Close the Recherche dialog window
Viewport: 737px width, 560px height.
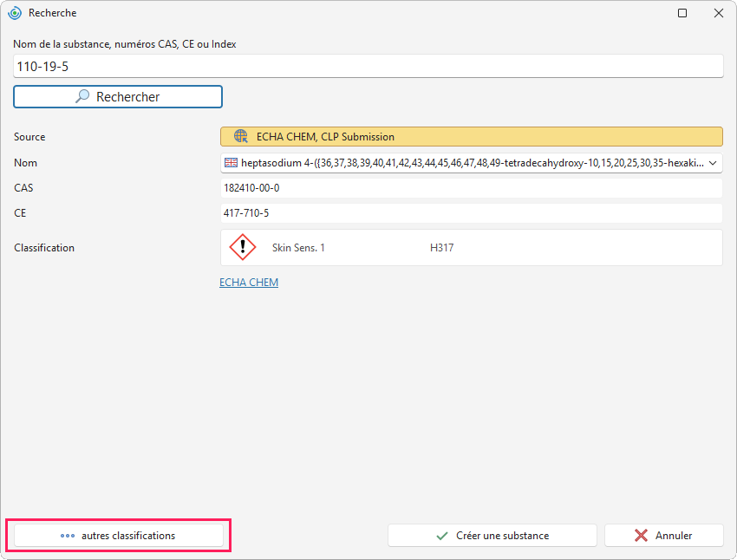coord(719,13)
